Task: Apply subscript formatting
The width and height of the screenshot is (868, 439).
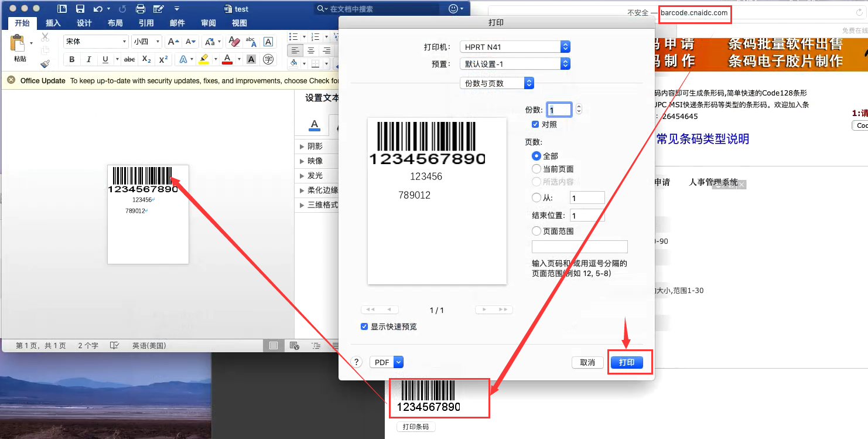Action: [x=147, y=59]
